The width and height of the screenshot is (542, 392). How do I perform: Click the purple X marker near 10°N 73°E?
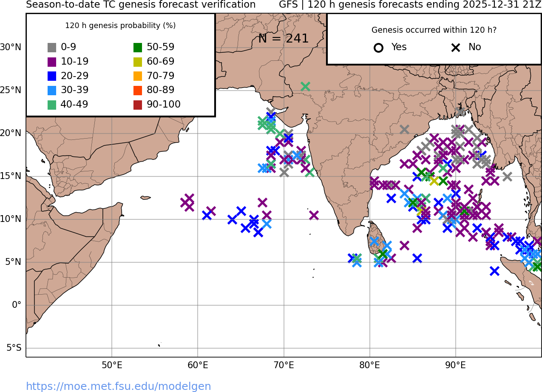[x=314, y=215]
